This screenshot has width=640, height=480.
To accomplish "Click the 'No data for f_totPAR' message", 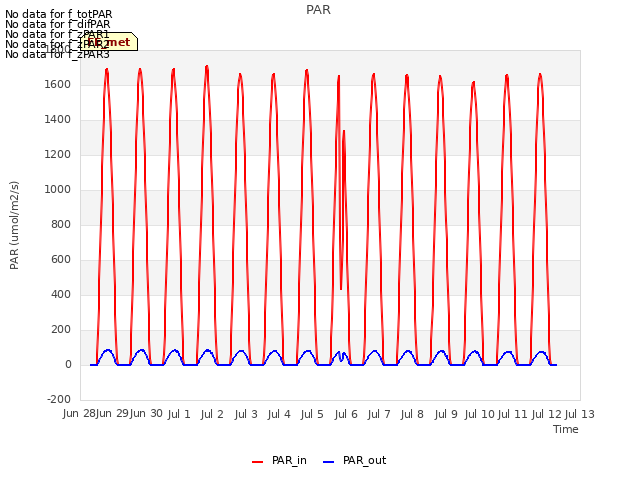I will (x=58, y=14).
